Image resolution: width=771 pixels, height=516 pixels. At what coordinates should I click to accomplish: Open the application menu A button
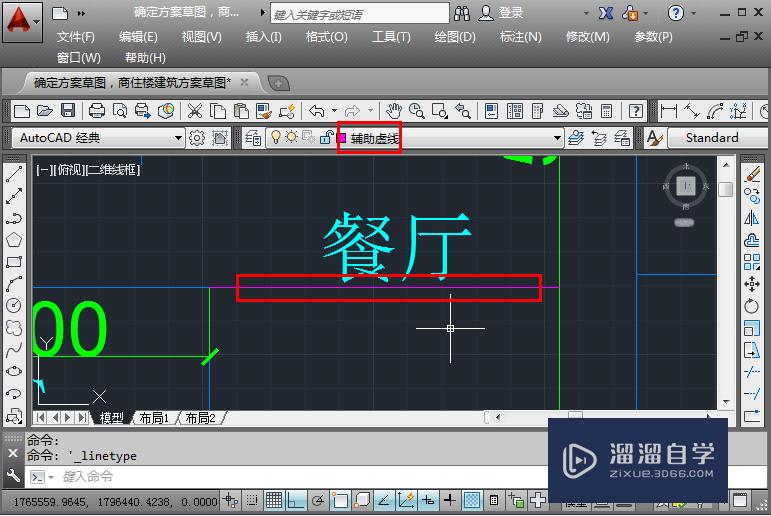22,22
